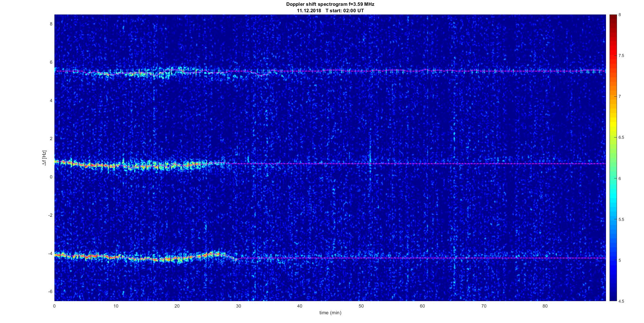The width and height of the screenshot is (644, 323).
Task: Click the y-axis label 'Δf [Hz]'
Action: 44,158
